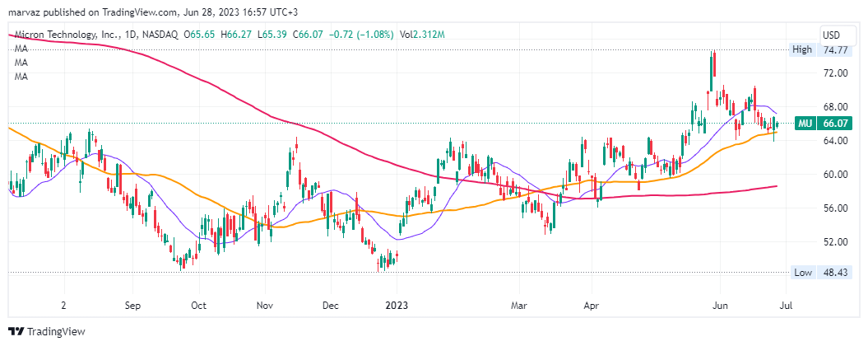
Task: Click the C66.07 close readout
Action: click(x=308, y=35)
